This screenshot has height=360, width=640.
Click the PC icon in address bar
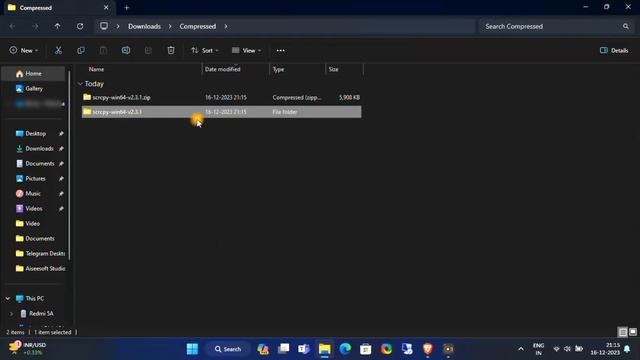tap(104, 26)
